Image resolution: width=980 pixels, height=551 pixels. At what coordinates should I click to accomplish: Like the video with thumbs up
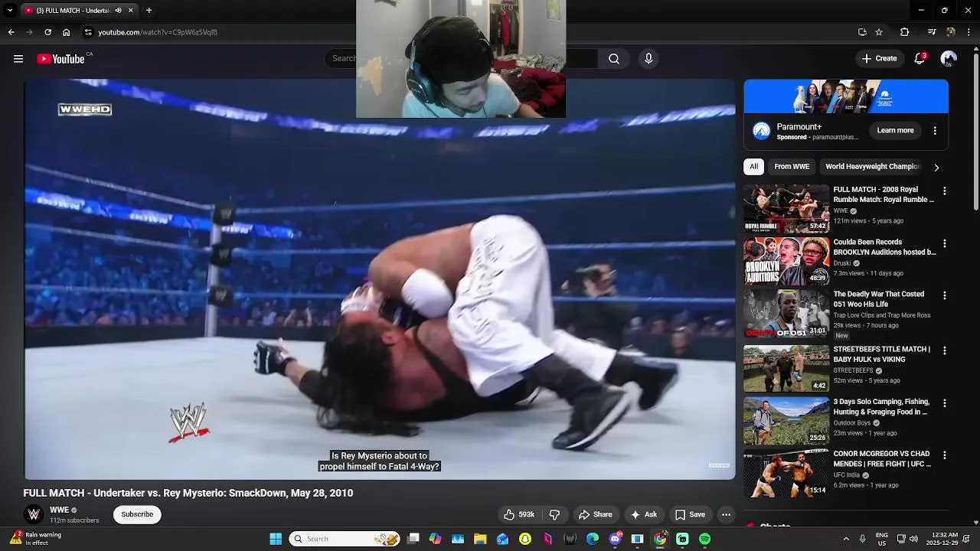[518, 514]
